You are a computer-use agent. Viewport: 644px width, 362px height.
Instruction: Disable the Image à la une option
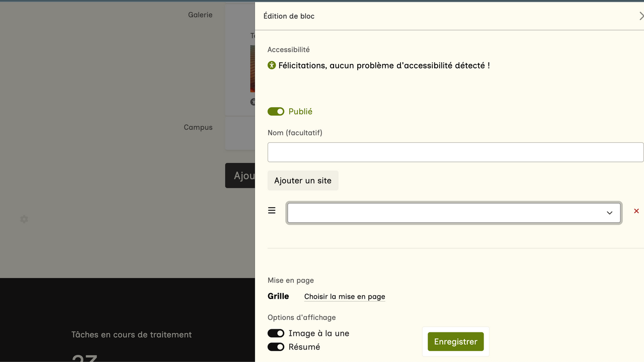click(276, 333)
